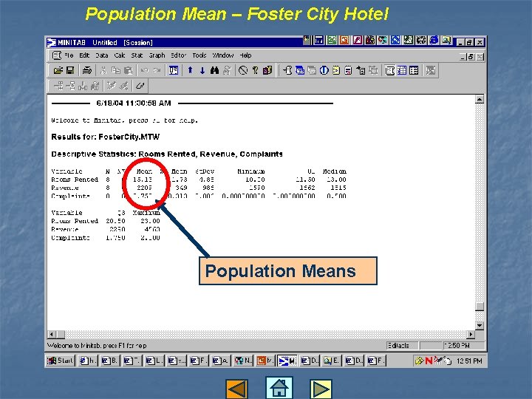Click the 'Results for: FosterCity.MTW' heading

pos(105,137)
